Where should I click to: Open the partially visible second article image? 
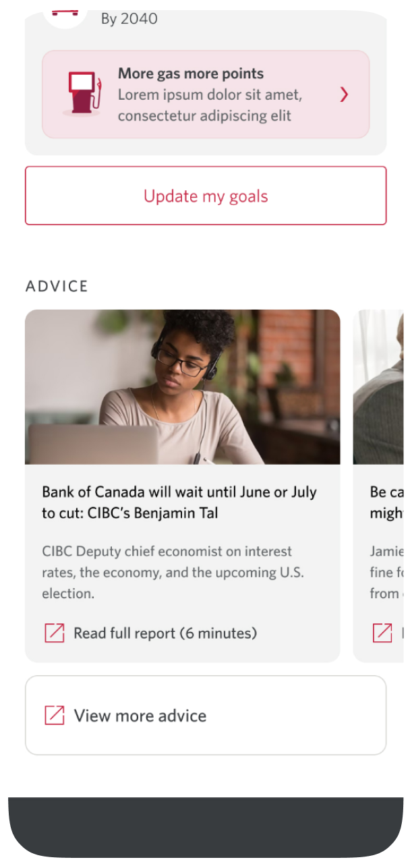coord(378,387)
